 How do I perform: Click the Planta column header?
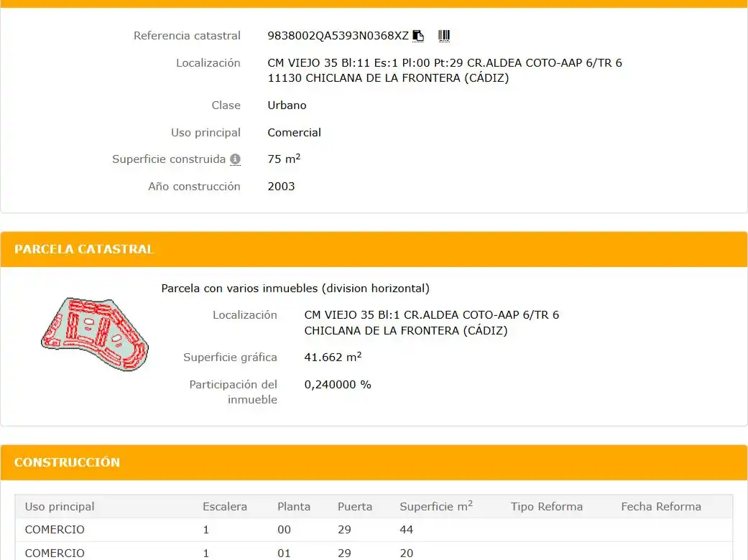click(294, 507)
